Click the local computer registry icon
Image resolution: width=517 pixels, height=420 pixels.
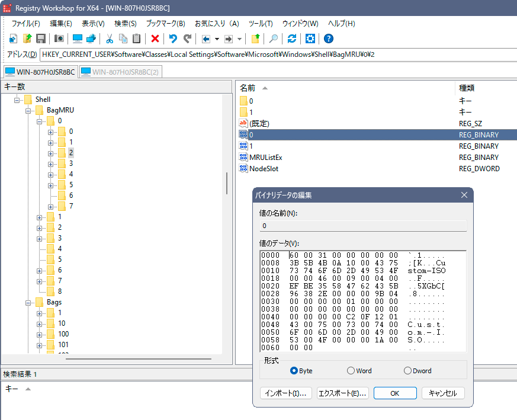[x=78, y=39]
